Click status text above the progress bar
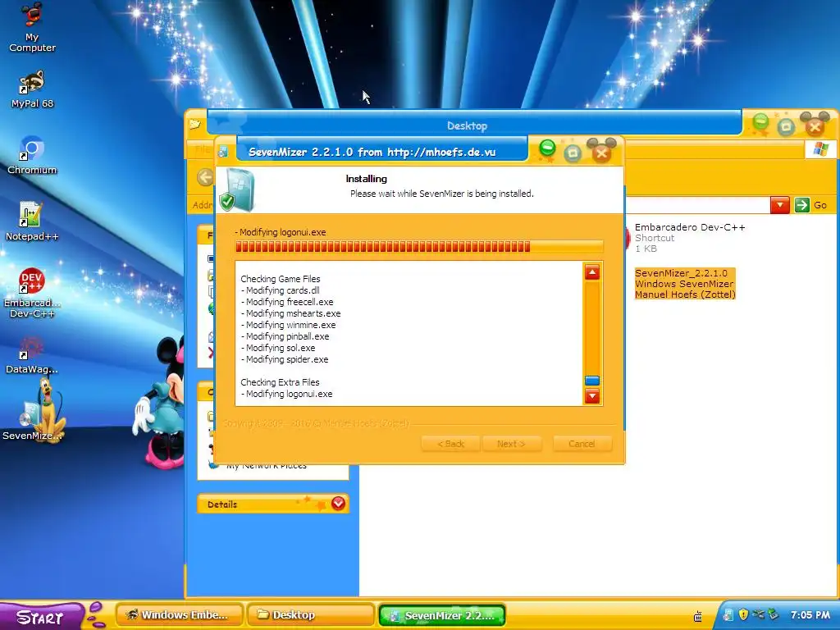Viewport: 840px width, 630px height. point(281,232)
